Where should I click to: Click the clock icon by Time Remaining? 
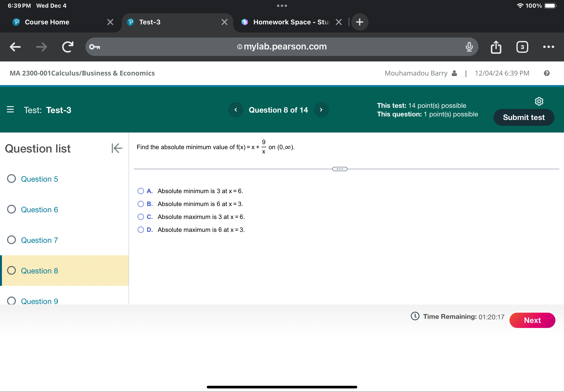(x=415, y=316)
